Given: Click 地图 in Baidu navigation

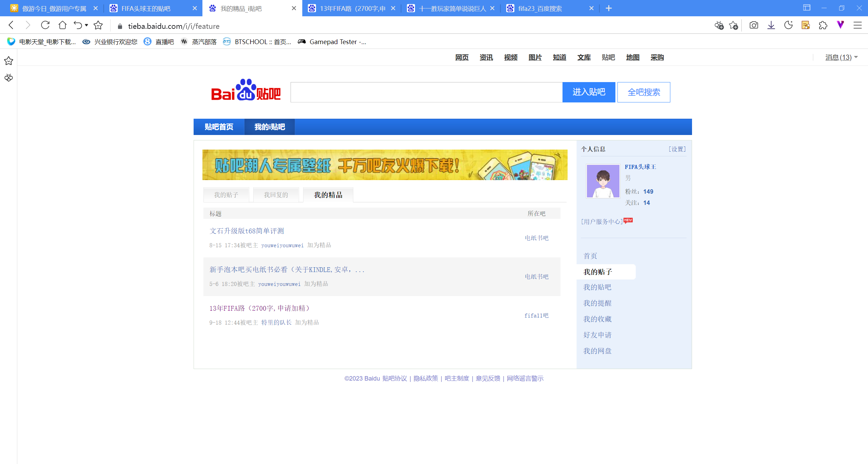Looking at the screenshot, I should coord(633,57).
